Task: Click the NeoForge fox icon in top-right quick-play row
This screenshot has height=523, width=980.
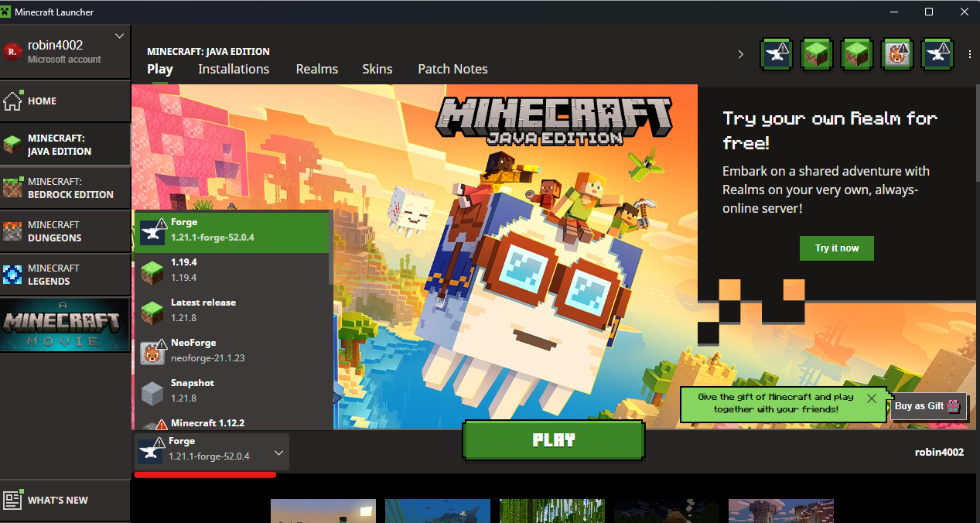Action: click(897, 54)
